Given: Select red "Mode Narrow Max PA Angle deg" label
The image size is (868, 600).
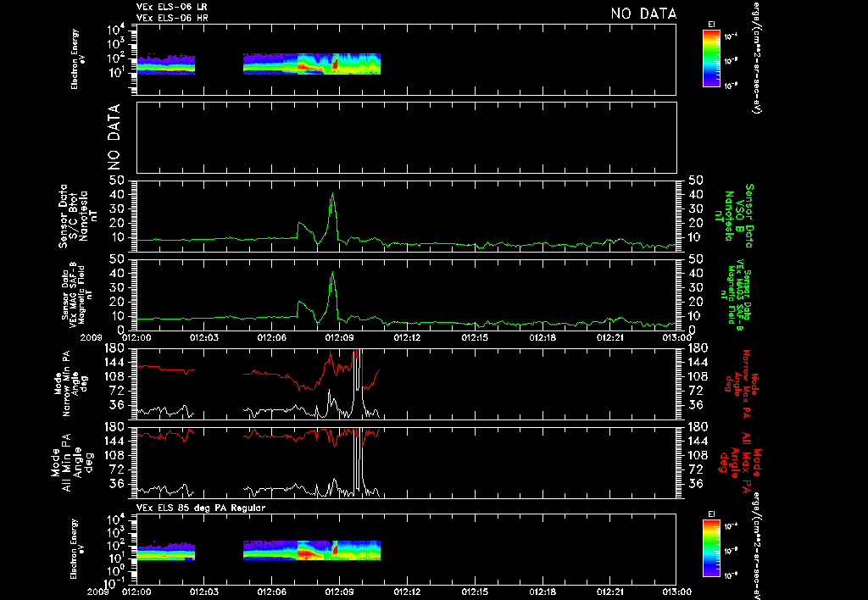Looking at the screenshot, I should (741, 383).
